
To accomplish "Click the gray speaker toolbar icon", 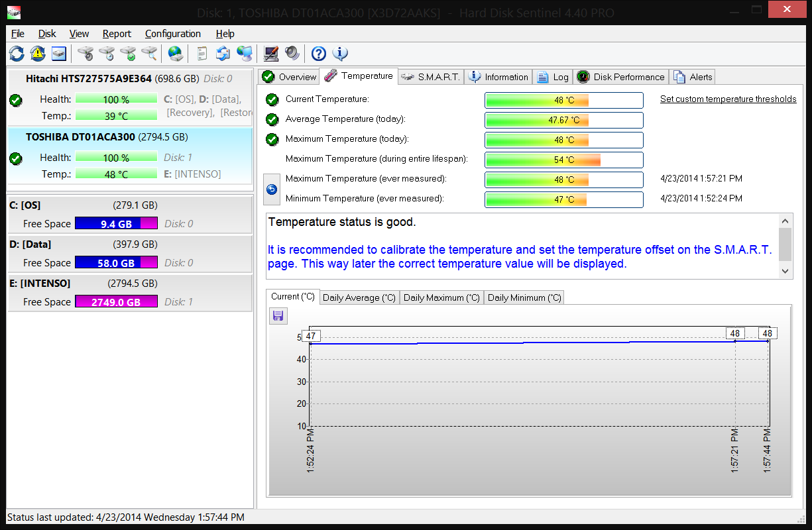I will pos(292,54).
